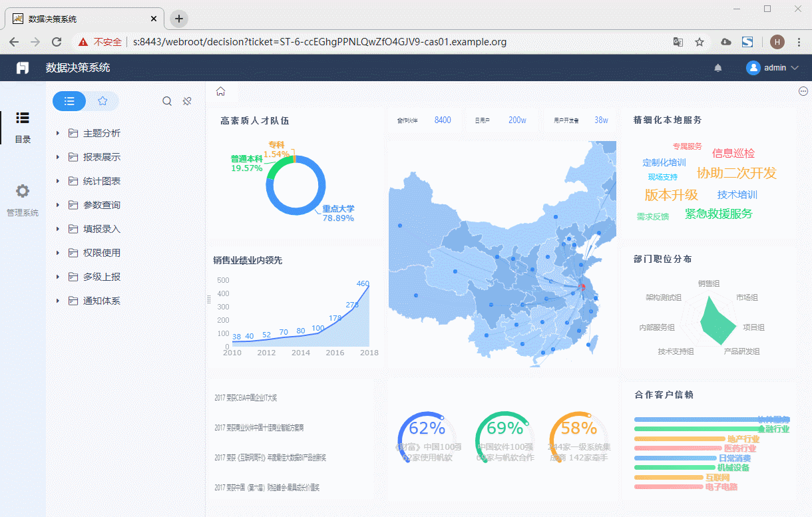Viewport: 812px width, 517px height.
Task: Open the more options ellipsis icon
Action: [803, 92]
